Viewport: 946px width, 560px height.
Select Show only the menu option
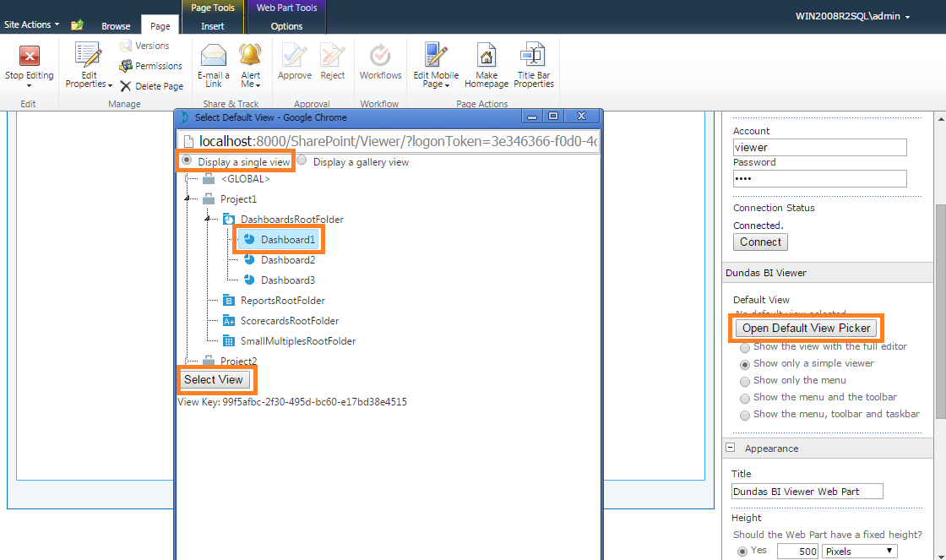tap(745, 382)
